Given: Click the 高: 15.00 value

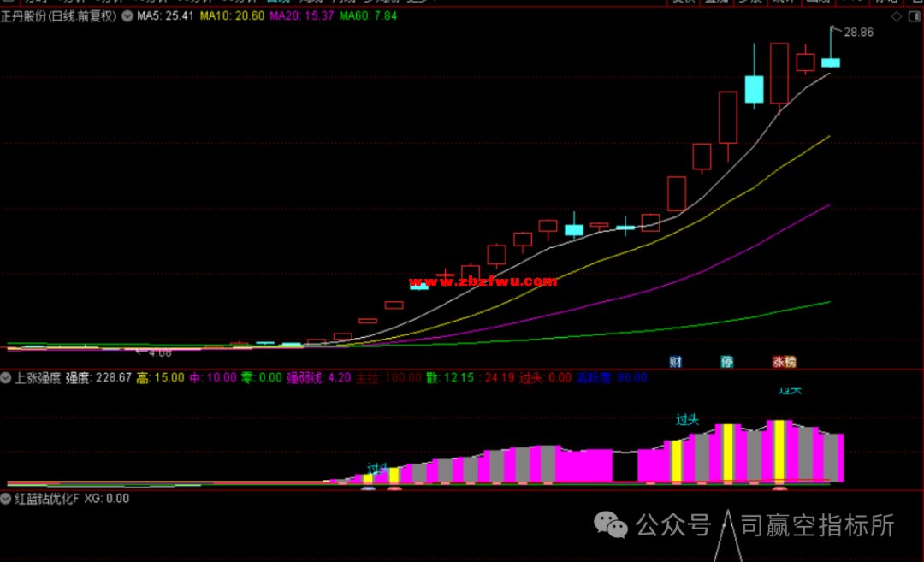Looking at the screenshot, I should point(160,378).
